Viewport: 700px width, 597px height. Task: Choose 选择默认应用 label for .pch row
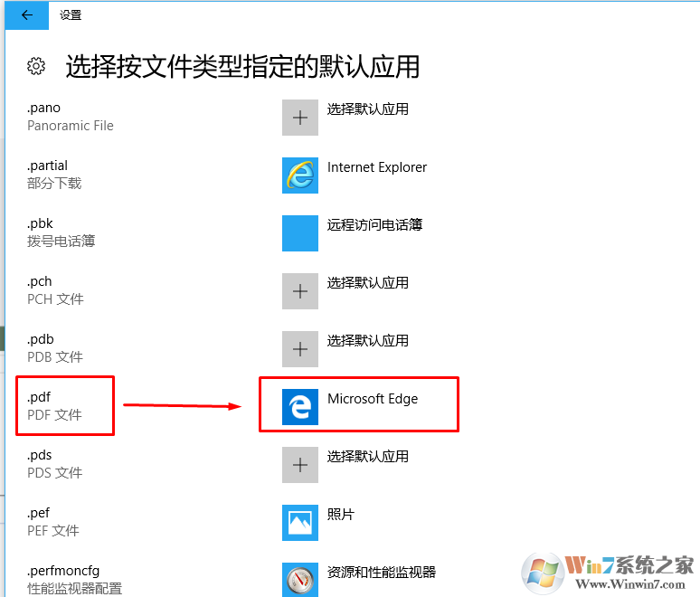tap(368, 282)
